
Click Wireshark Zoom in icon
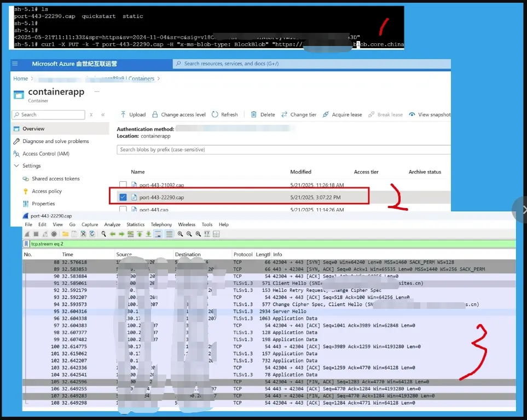180,234
